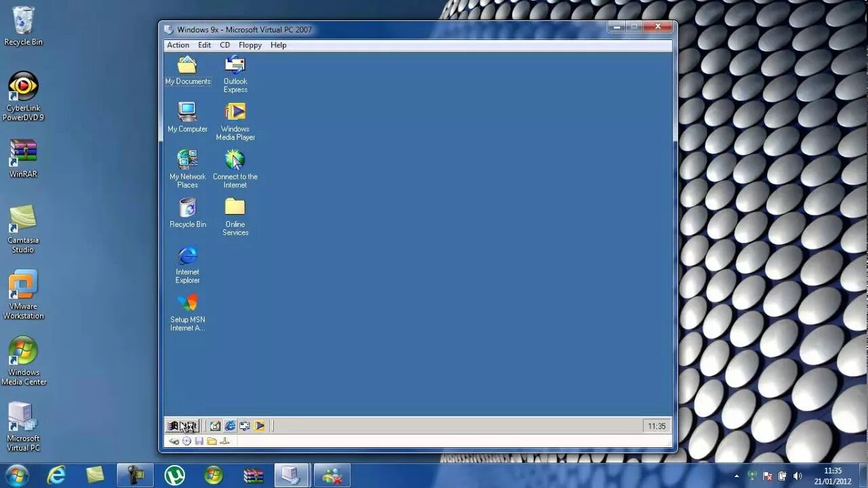Select guest Internet Explorer desktop icon
The width and height of the screenshot is (868, 488).
pos(188,265)
